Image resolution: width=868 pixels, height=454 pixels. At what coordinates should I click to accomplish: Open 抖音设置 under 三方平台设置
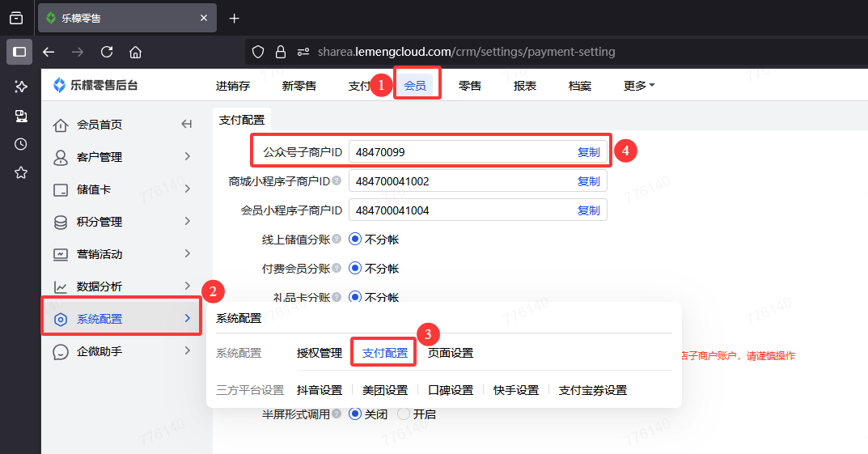tap(320, 390)
